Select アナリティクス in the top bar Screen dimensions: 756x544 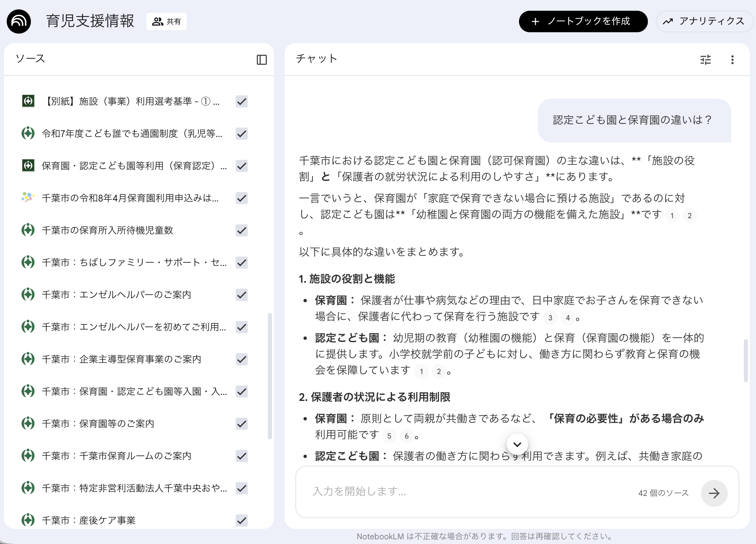pyautogui.click(x=705, y=21)
